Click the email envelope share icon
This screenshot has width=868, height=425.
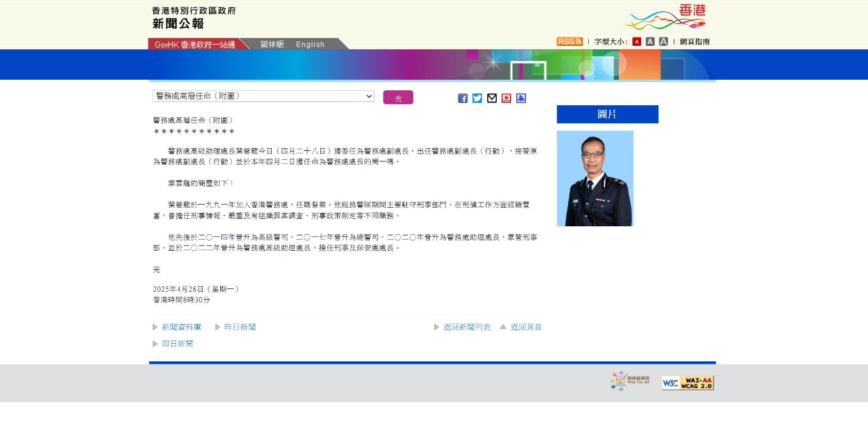click(x=492, y=98)
